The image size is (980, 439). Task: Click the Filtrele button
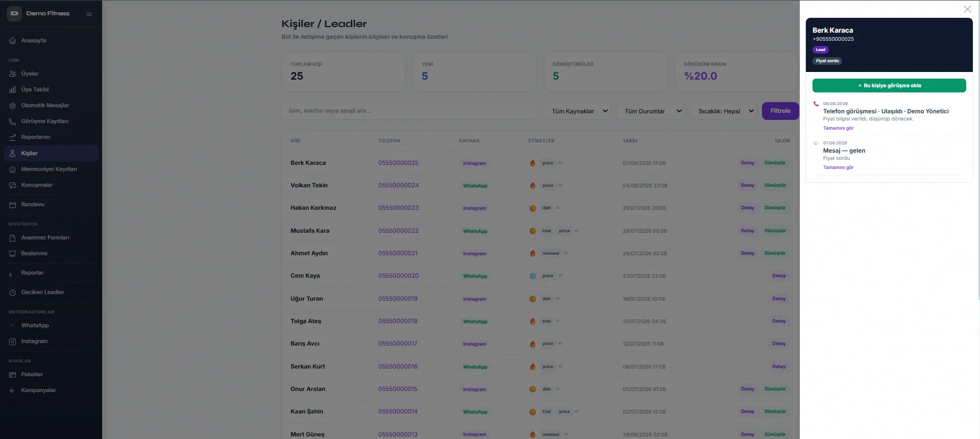point(780,111)
